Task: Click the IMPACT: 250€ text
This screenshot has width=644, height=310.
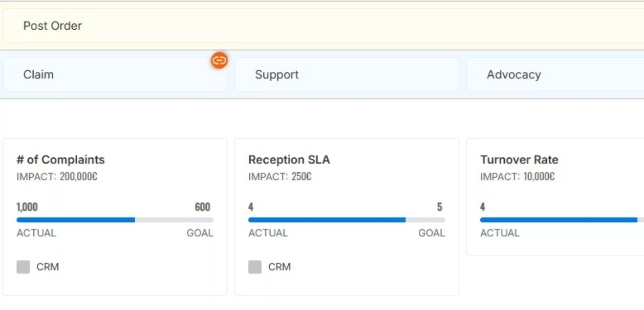Action: [x=280, y=177]
